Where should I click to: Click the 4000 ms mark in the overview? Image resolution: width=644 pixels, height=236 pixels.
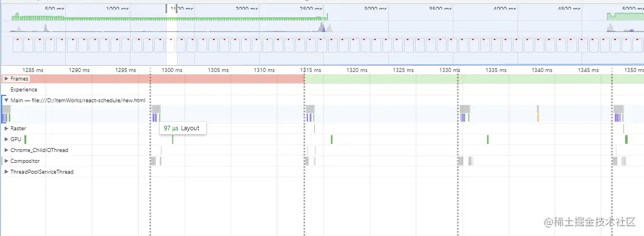pyautogui.click(x=505, y=9)
